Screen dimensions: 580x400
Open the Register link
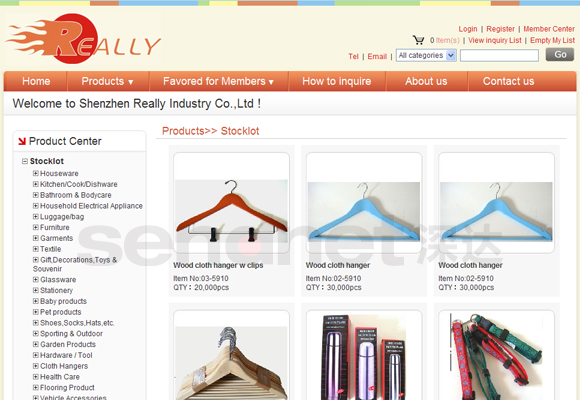tap(500, 29)
